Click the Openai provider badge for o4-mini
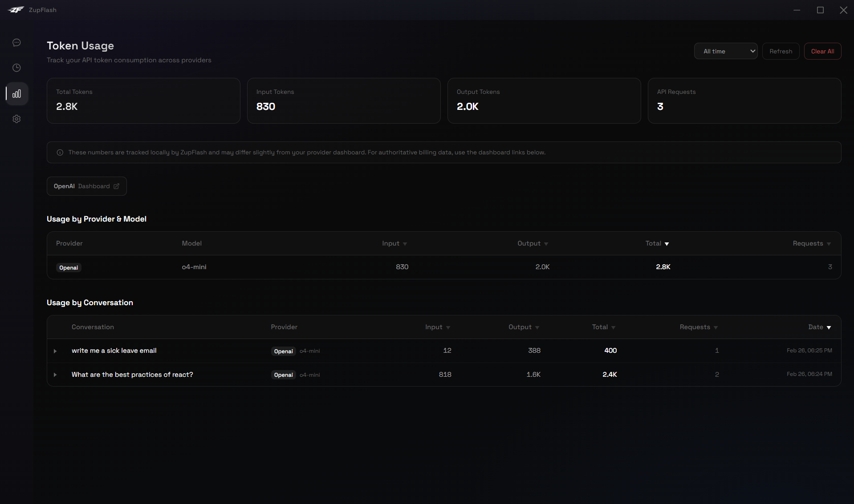The width and height of the screenshot is (854, 504). [69, 267]
